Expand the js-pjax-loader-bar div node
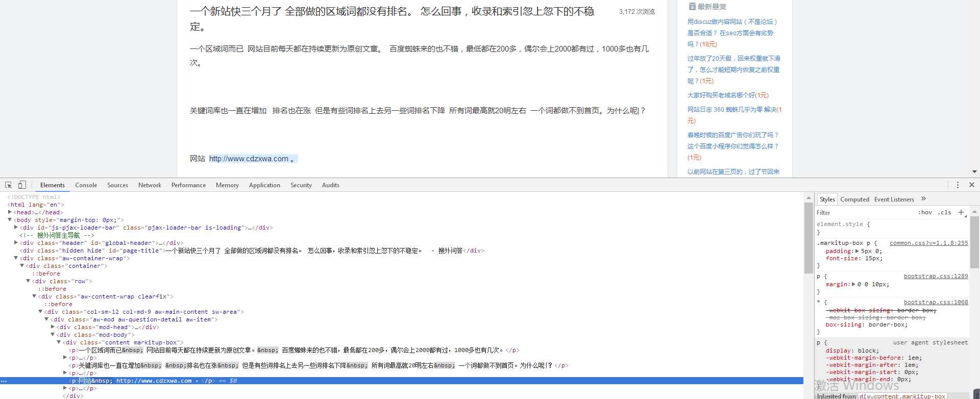980x399 pixels. pyautogui.click(x=16, y=228)
